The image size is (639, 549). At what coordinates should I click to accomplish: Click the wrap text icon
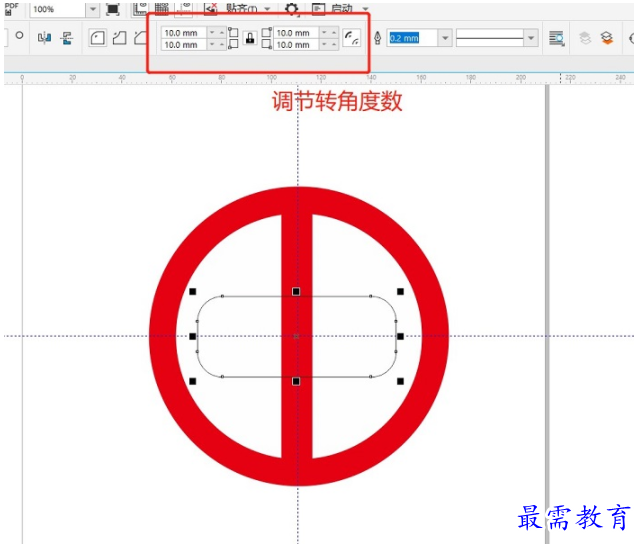556,38
